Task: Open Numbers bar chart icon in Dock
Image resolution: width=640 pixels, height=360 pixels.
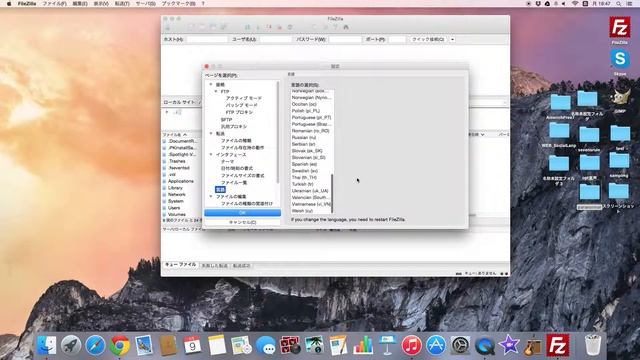Action: pyautogui.click(x=363, y=345)
